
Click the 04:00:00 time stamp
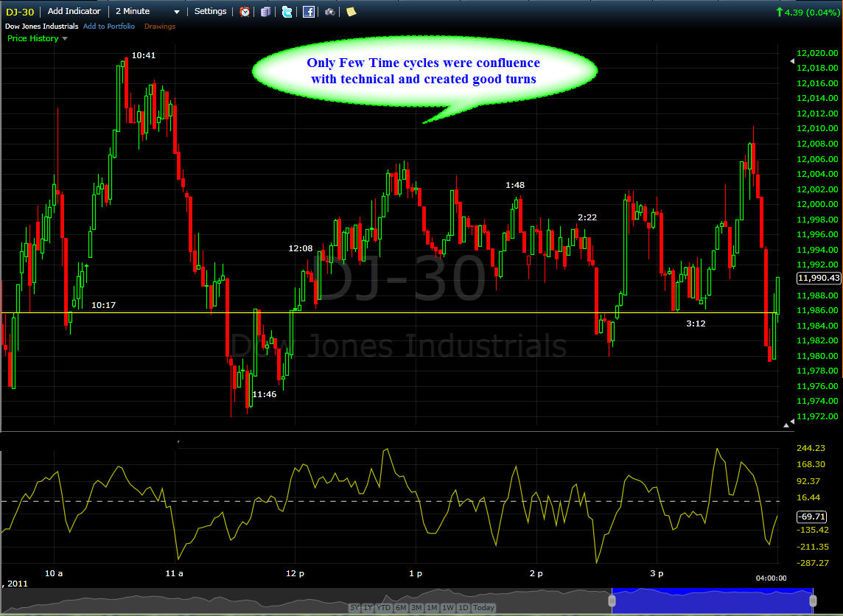click(771, 578)
